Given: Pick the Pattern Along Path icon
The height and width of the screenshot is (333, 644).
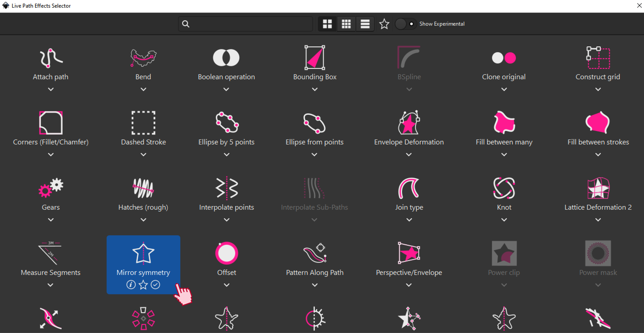Looking at the screenshot, I should click(314, 253).
